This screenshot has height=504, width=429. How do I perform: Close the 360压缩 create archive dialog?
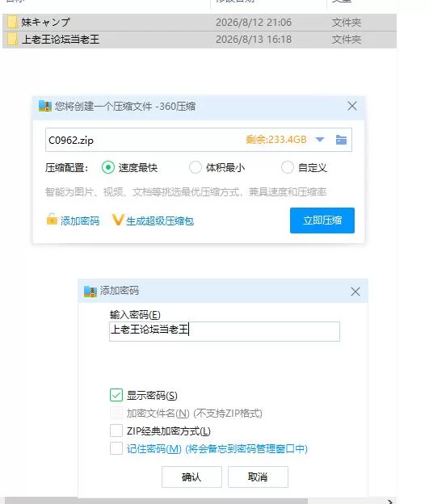click(x=352, y=106)
